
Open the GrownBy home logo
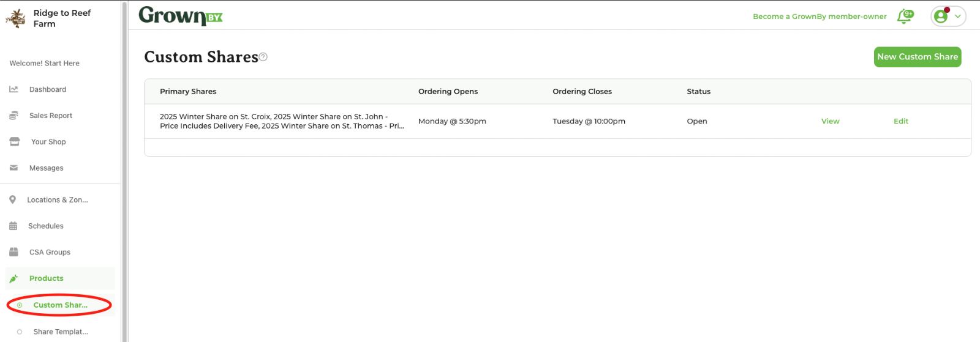coord(181,16)
